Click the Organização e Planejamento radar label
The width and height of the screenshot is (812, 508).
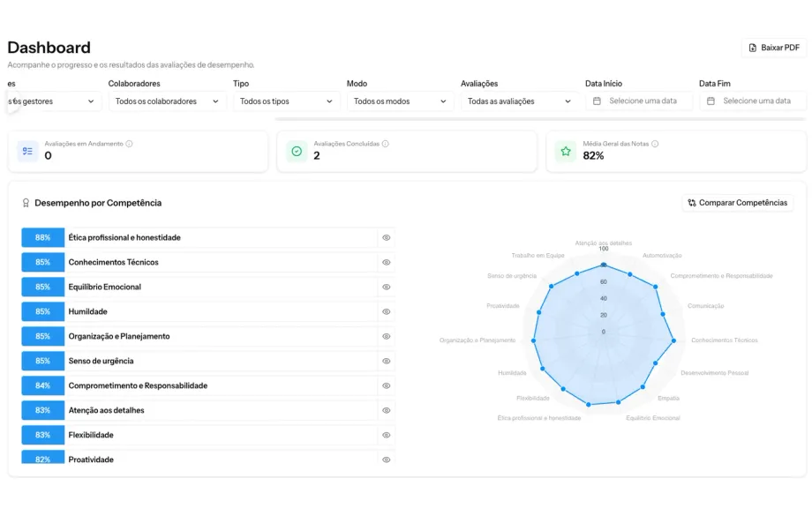[477, 340]
